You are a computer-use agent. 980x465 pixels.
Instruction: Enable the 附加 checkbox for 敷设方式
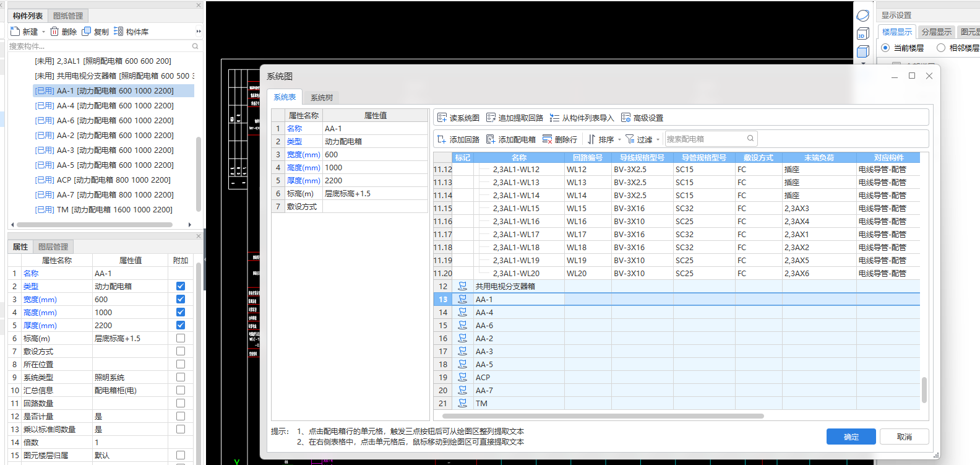[x=181, y=351]
